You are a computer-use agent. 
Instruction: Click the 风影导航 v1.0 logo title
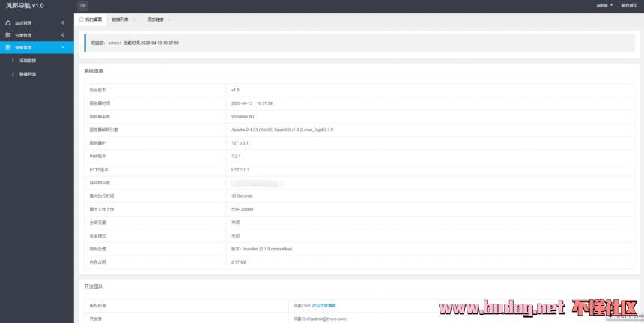[x=25, y=6]
